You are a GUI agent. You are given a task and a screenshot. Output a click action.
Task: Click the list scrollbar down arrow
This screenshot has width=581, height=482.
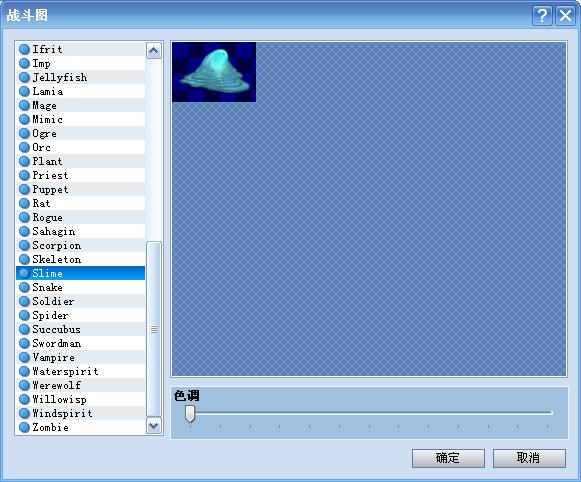pyautogui.click(x=154, y=426)
